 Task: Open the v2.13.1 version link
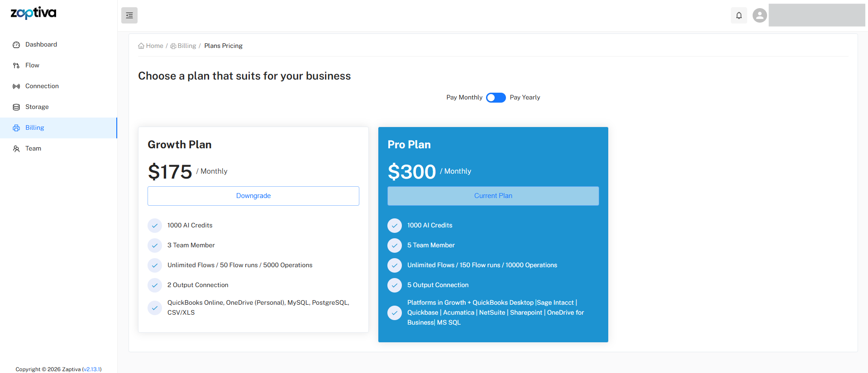click(x=92, y=369)
